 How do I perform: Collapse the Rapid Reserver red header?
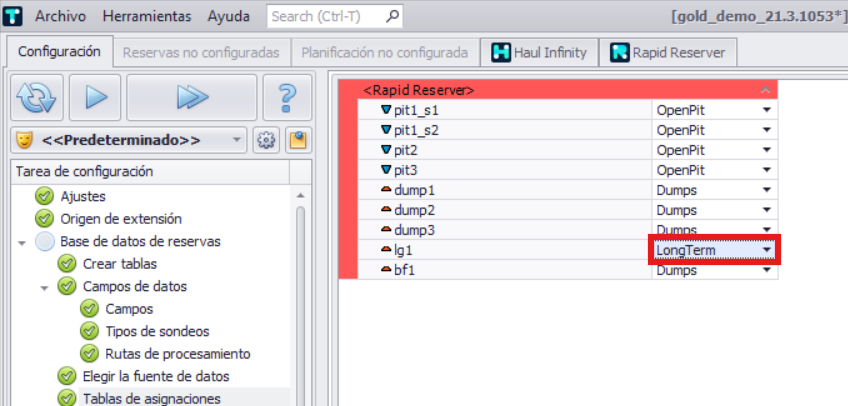click(765, 90)
